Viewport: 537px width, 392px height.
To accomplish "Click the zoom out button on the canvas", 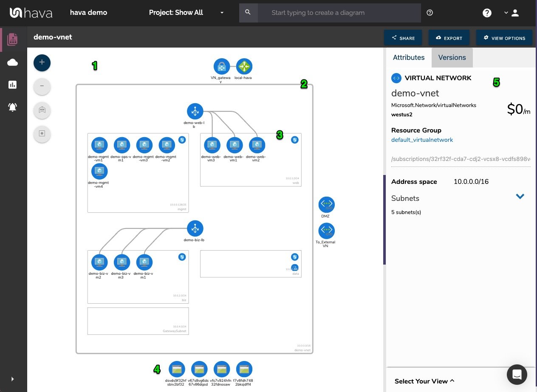I will [x=42, y=86].
